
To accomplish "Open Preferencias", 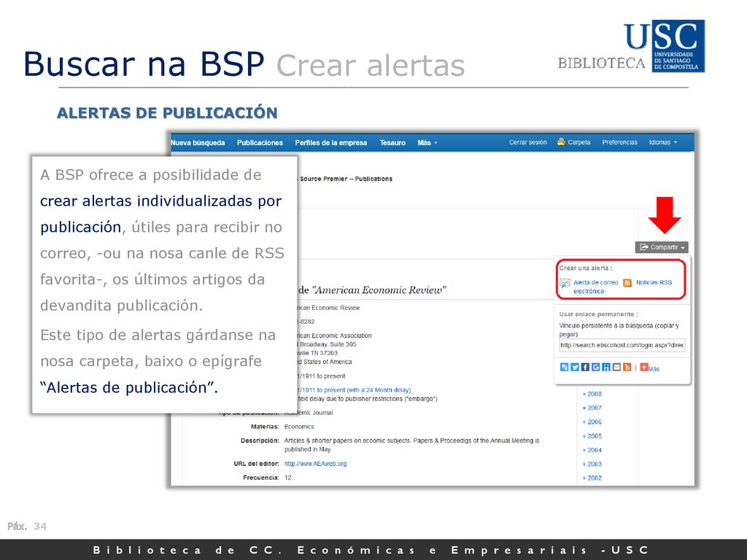I will [619, 142].
